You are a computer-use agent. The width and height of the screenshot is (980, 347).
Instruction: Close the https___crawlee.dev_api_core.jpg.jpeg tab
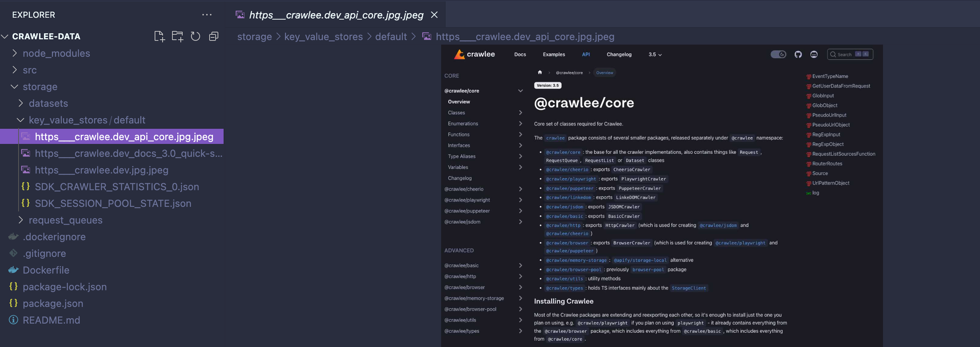point(434,15)
